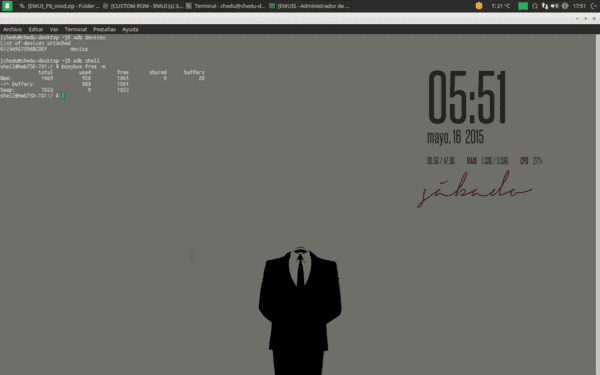Click the 'List of devices attached' line
The image size is (600, 375).
tap(35, 43)
